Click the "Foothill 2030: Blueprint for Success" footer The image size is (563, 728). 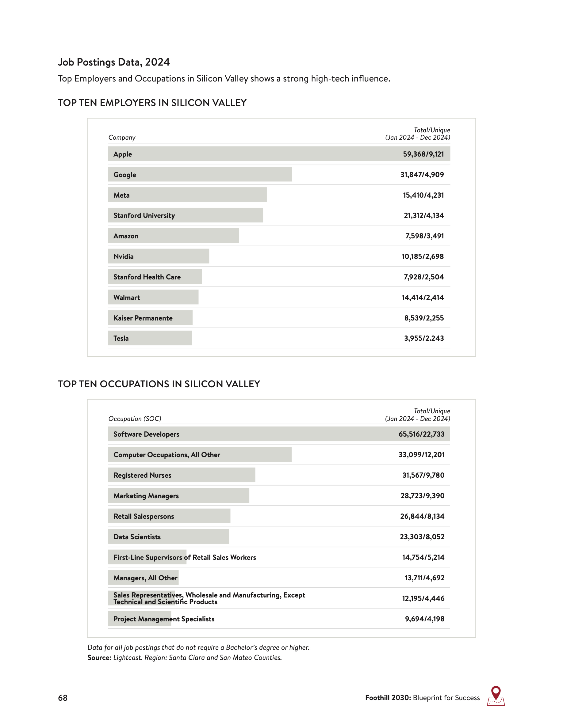pos(422,698)
